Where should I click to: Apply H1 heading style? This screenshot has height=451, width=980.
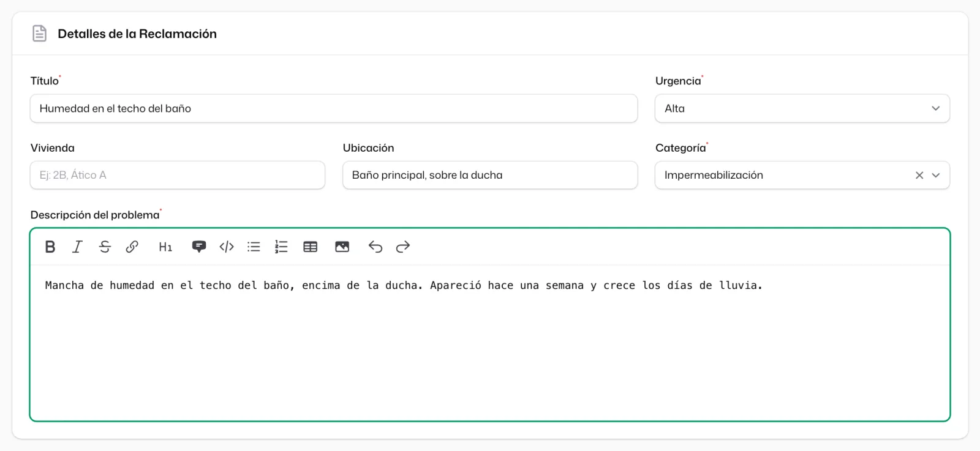pos(165,247)
